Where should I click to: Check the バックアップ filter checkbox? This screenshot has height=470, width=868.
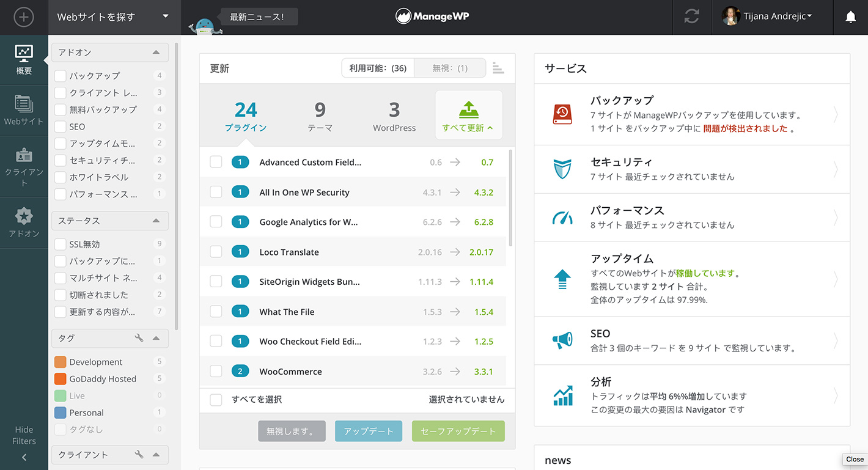(61, 76)
